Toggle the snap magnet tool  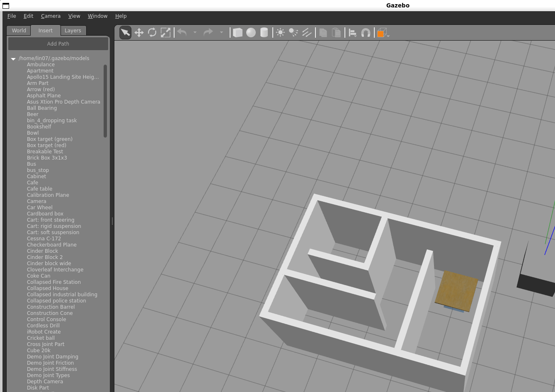366,33
